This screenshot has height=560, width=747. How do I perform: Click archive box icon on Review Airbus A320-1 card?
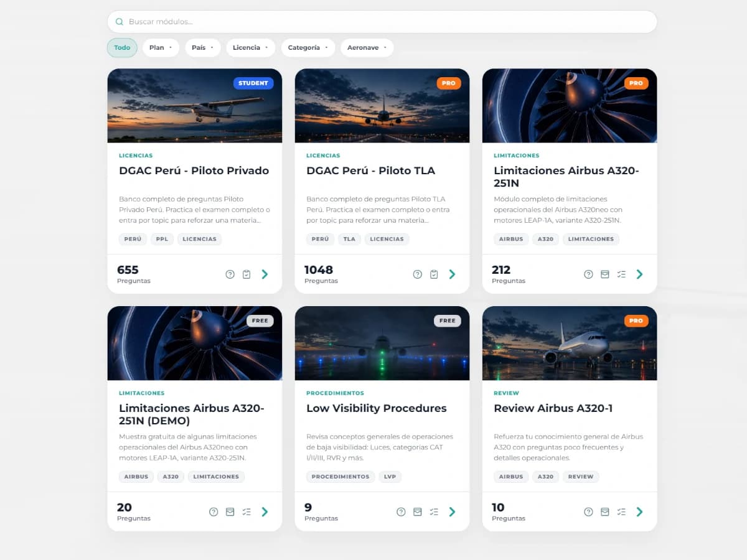(x=604, y=512)
